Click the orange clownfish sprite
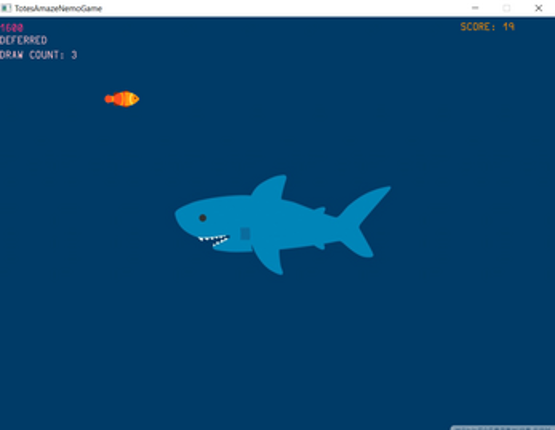Screen dimensions: 555x430 coord(122,99)
